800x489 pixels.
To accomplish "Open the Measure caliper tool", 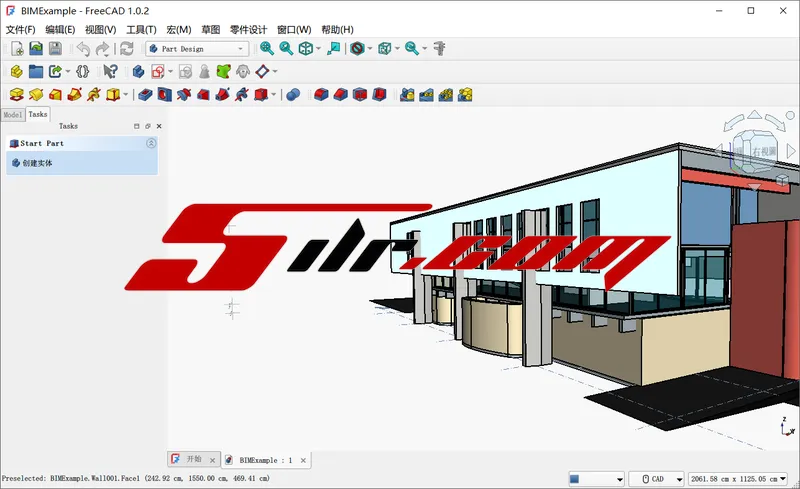I will pyautogui.click(x=439, y=48).
